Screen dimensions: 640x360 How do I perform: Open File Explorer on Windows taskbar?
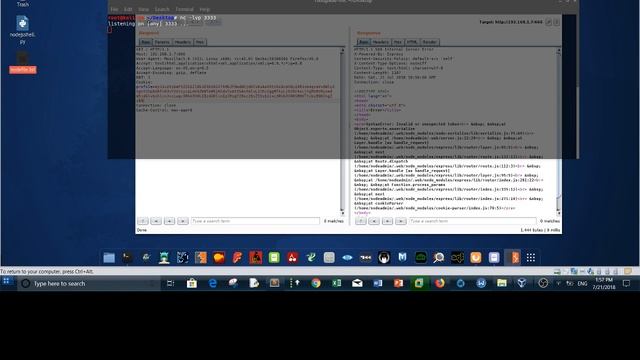tap(502, 283)
